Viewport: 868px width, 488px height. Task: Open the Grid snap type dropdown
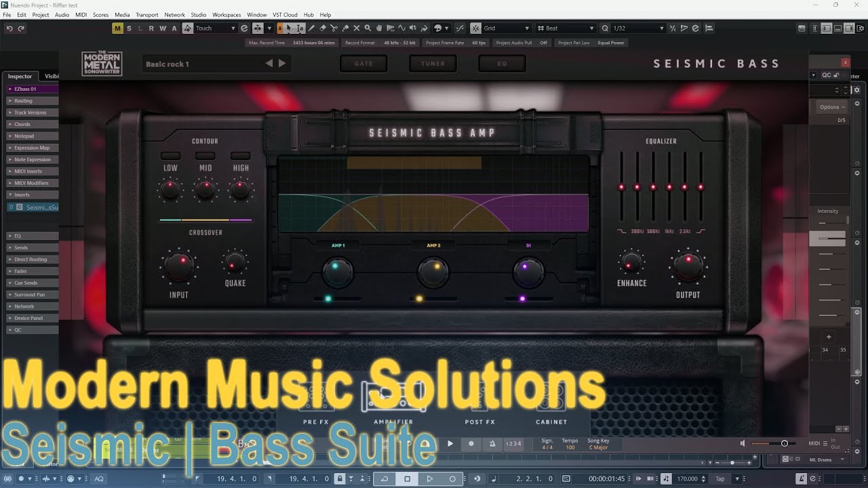(x=506, y=28)
